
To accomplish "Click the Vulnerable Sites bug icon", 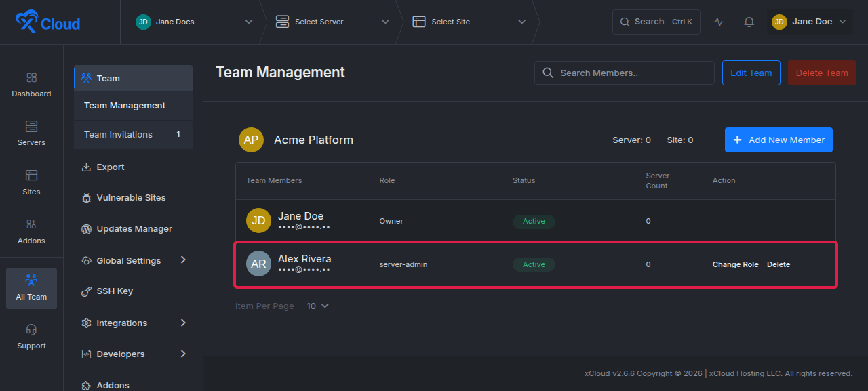I will pos(86,198).
